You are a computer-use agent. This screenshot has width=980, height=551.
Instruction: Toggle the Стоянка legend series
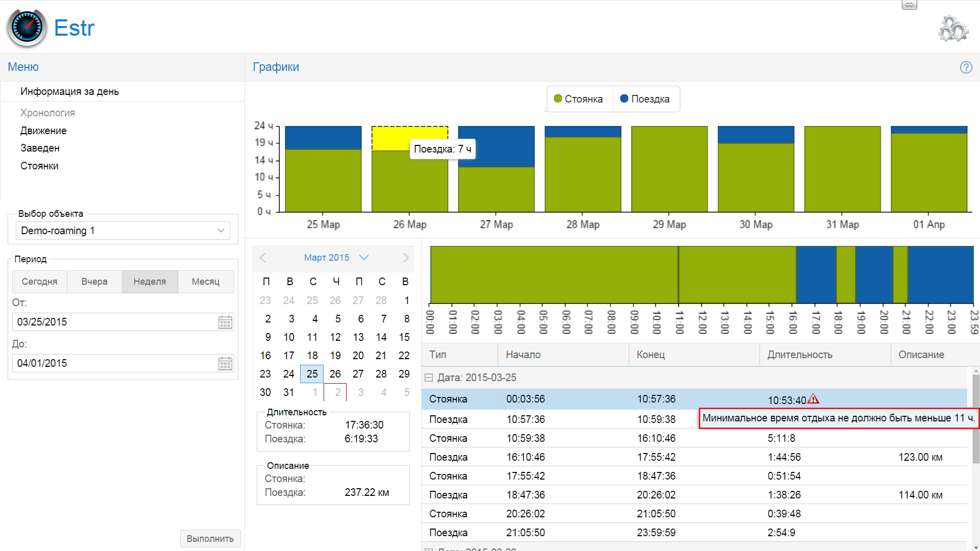pos(578,99)
